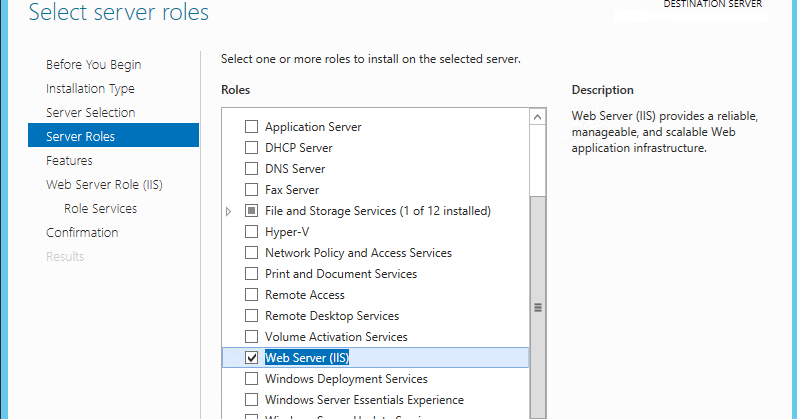Open the Features wizard page
Viewport: 797px width, 419px height.
click(69, 161)
